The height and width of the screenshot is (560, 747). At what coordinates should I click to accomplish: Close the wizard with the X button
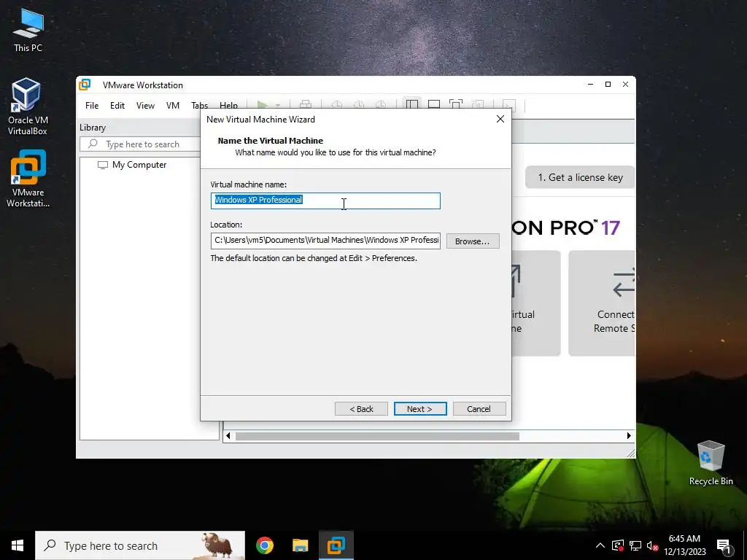500,119
